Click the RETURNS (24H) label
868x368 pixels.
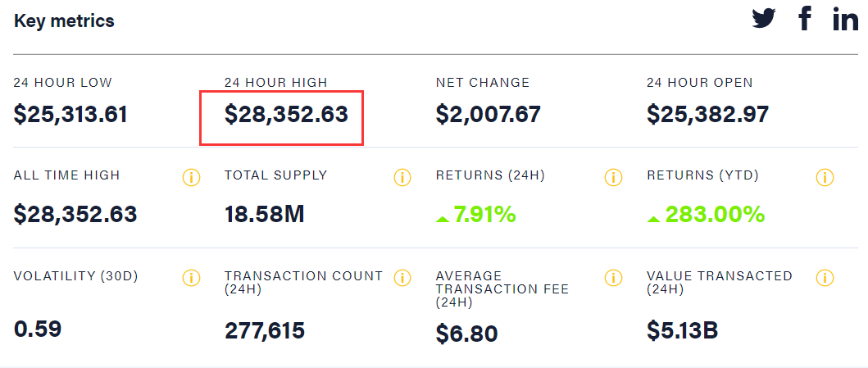pos(490,176)
